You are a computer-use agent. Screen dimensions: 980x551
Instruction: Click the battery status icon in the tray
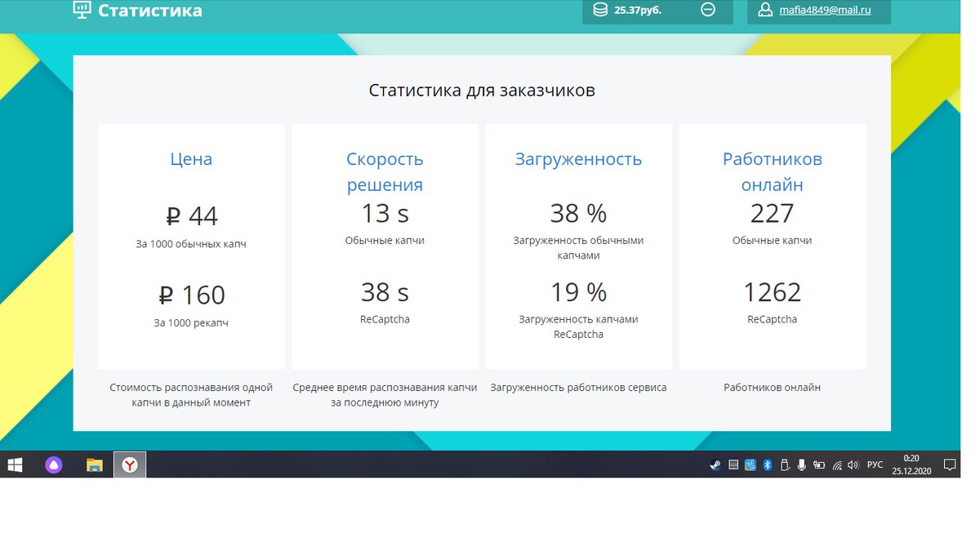pyautogui.click(x=819, y=464)
